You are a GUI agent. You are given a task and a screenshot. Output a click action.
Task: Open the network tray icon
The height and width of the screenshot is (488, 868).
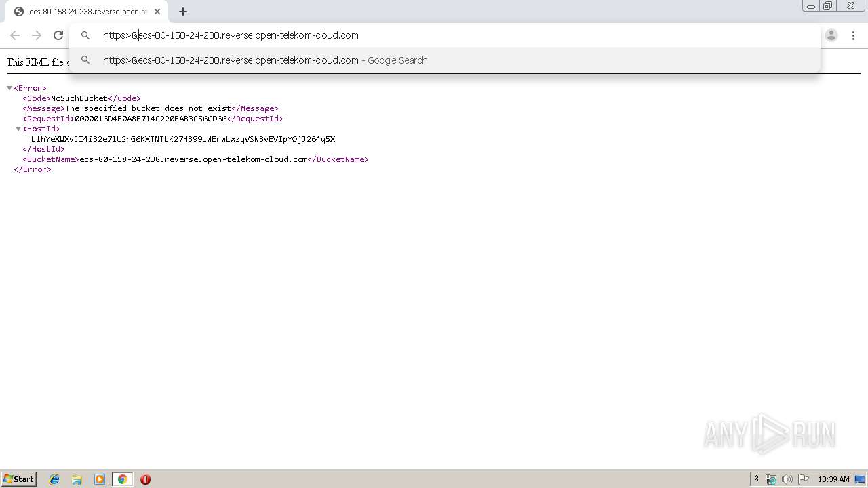coord(771,479)
